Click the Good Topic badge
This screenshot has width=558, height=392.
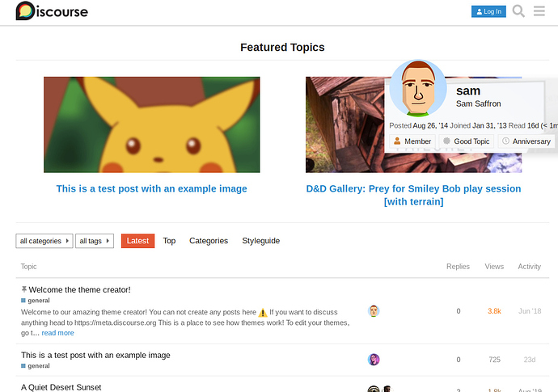(x=466, y=141)
